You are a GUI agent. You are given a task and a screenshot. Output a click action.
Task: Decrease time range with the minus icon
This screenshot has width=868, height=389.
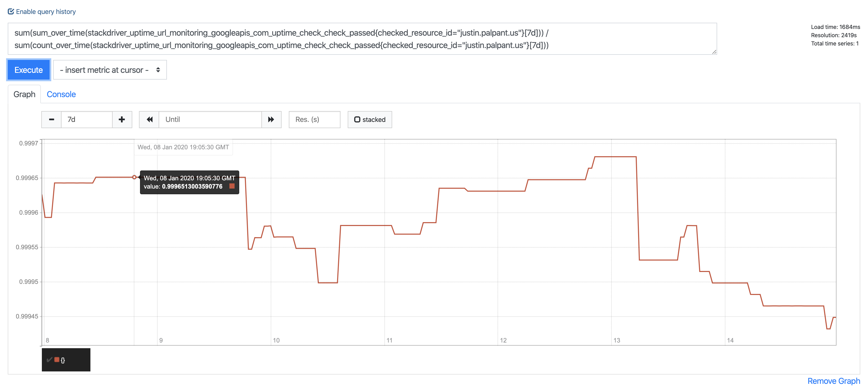click(x=51, y=120)
